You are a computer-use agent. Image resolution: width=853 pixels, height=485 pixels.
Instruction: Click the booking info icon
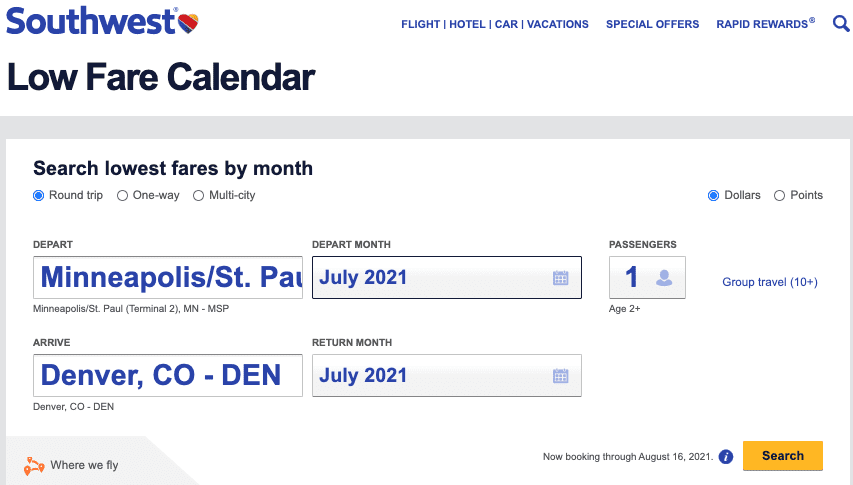pos(726,457)
